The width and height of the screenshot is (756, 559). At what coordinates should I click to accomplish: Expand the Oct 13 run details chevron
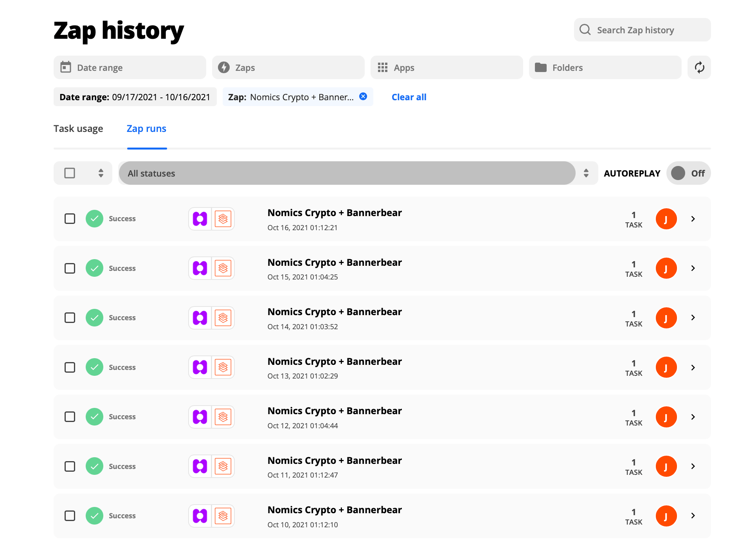(693, 367)
